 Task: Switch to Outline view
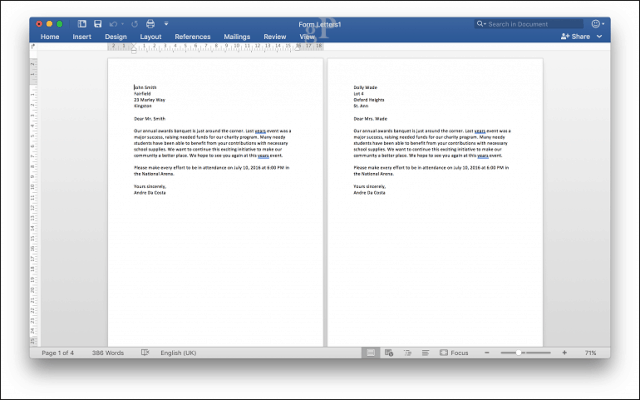pos(407,353)
